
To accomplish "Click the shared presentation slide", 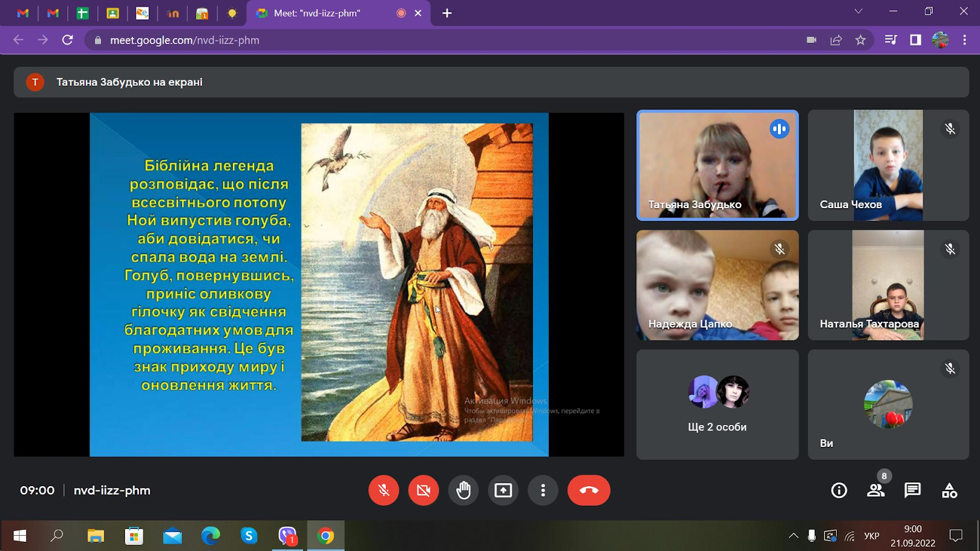I will click(x=319, y=285).
